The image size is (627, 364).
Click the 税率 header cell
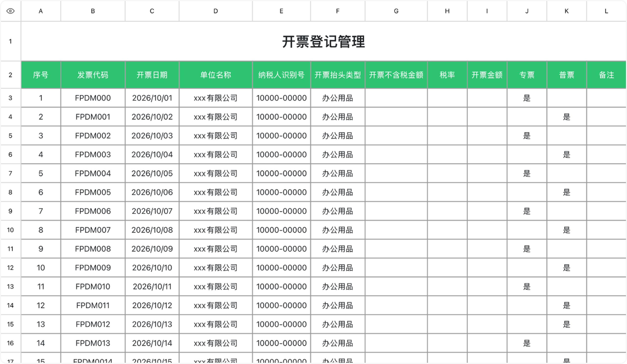point(447,75)
